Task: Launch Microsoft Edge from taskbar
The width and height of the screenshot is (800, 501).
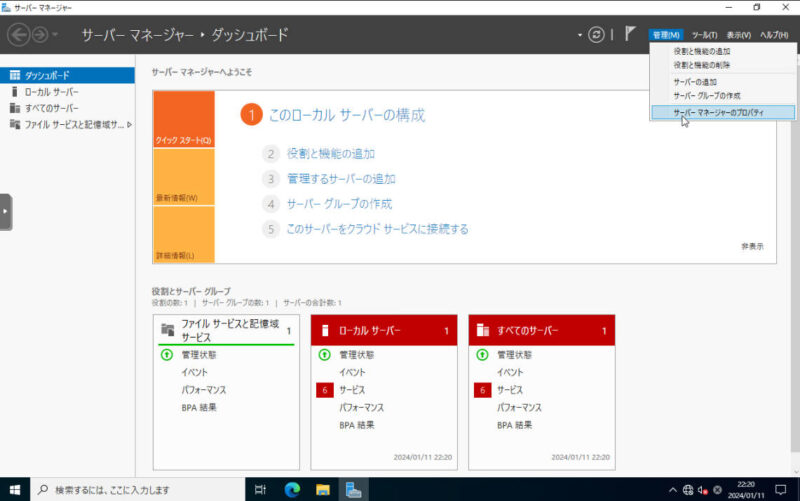Action: click(x=292, y=490)
